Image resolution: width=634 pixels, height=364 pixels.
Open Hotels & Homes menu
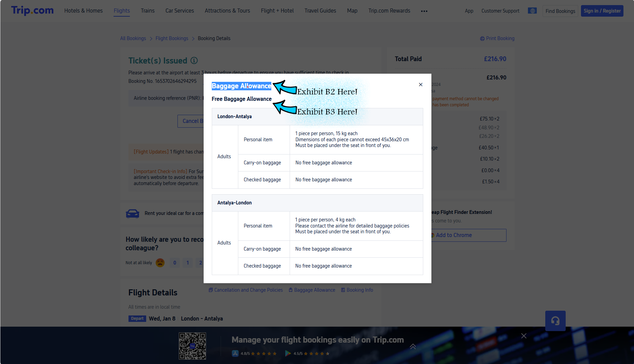83,11
